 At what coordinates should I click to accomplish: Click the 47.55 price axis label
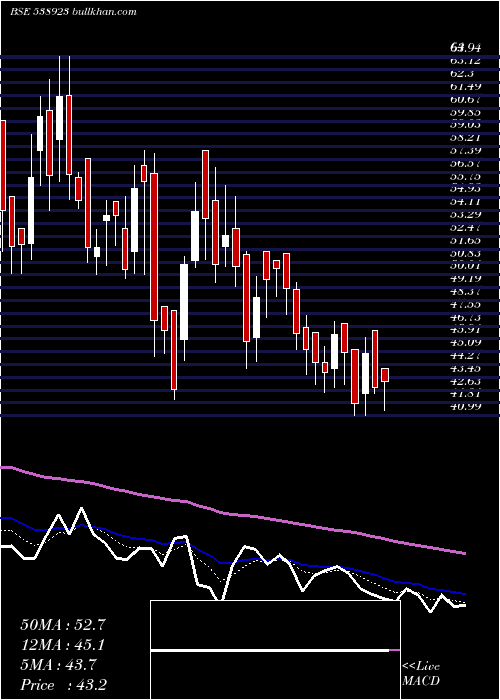coord(465,305)
